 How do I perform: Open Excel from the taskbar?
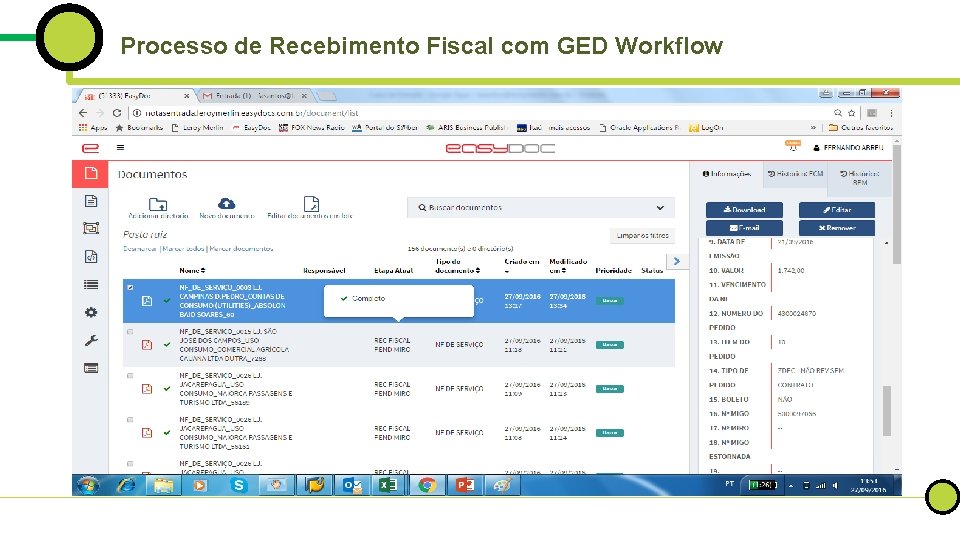click(x=388, y=486)
